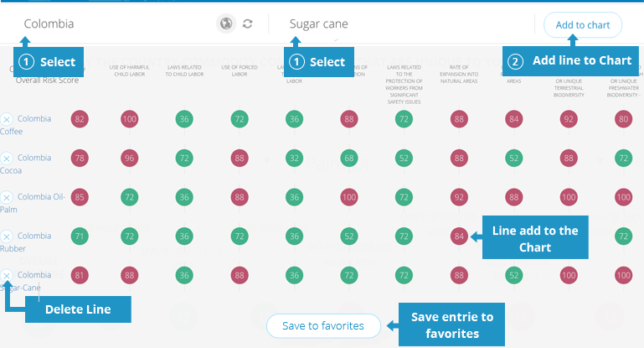Click the refresh arrows icon

pos(247,23)
